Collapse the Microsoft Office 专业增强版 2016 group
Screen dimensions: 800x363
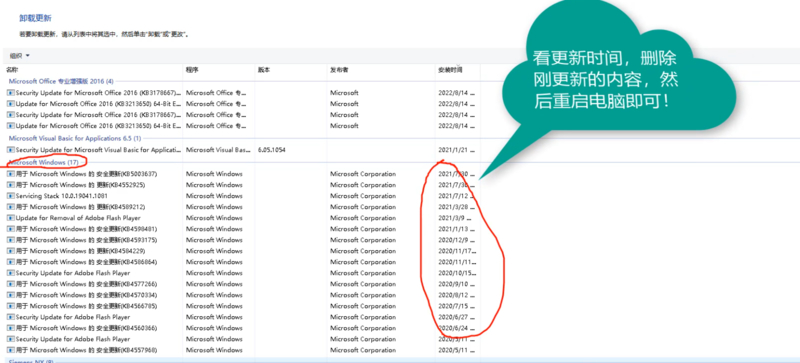[x=61, y=81]
